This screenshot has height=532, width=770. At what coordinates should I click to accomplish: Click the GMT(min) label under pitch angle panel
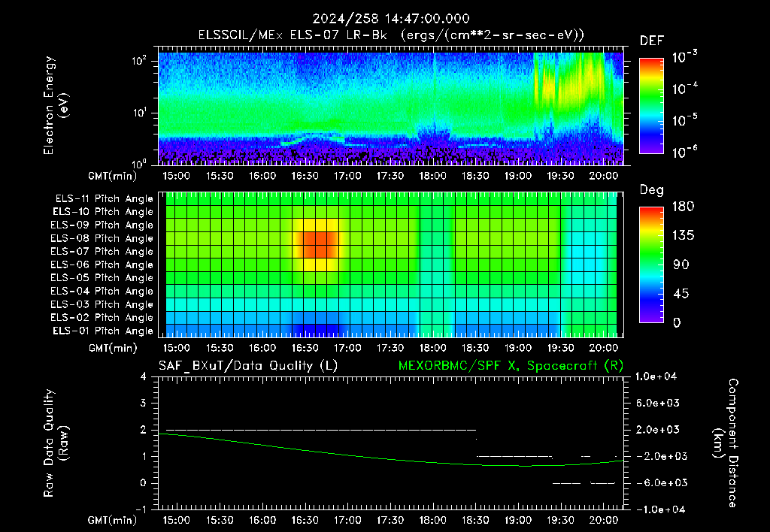click(x=113, y=349)
